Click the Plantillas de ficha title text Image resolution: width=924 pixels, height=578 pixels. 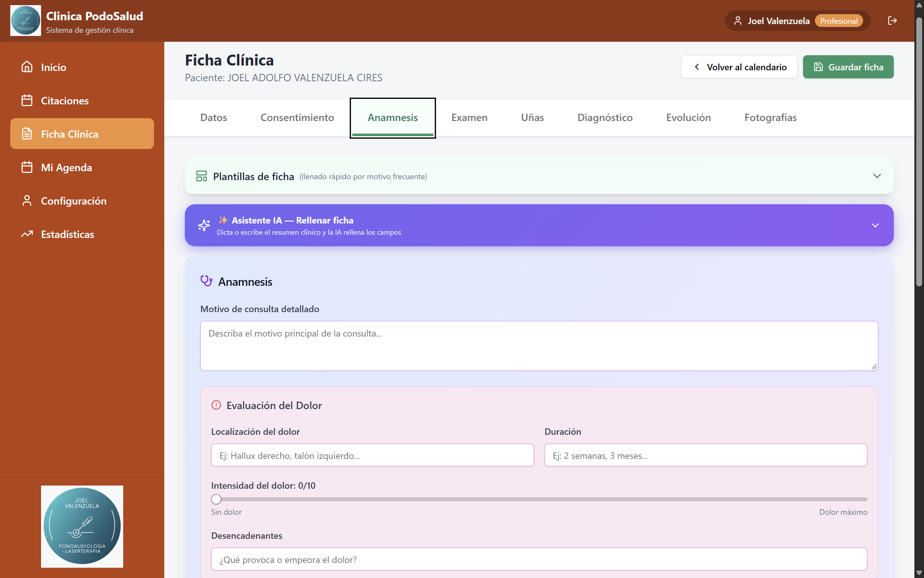coord(253,176)
